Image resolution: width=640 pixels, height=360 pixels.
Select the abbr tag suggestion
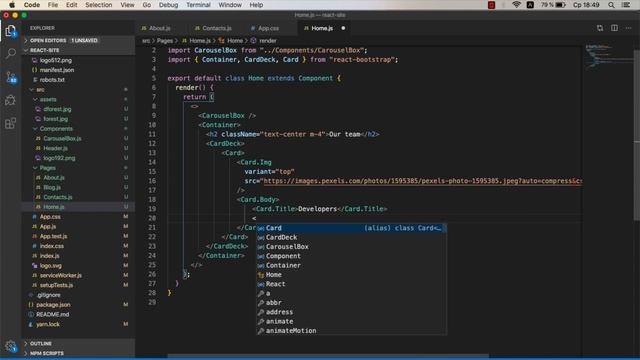pyautogui.click(x=351, y=302)
